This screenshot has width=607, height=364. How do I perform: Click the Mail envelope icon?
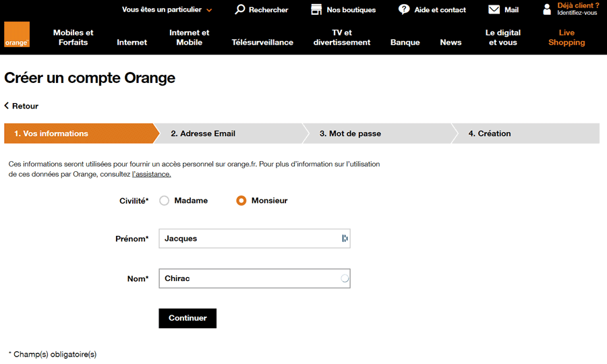click(494, 9)
